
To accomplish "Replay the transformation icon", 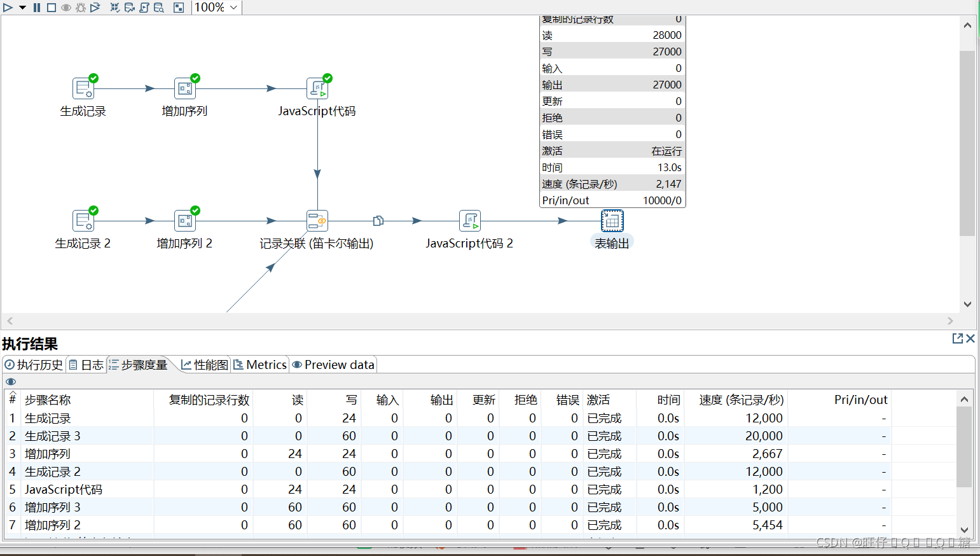I will tap(95, 8).
